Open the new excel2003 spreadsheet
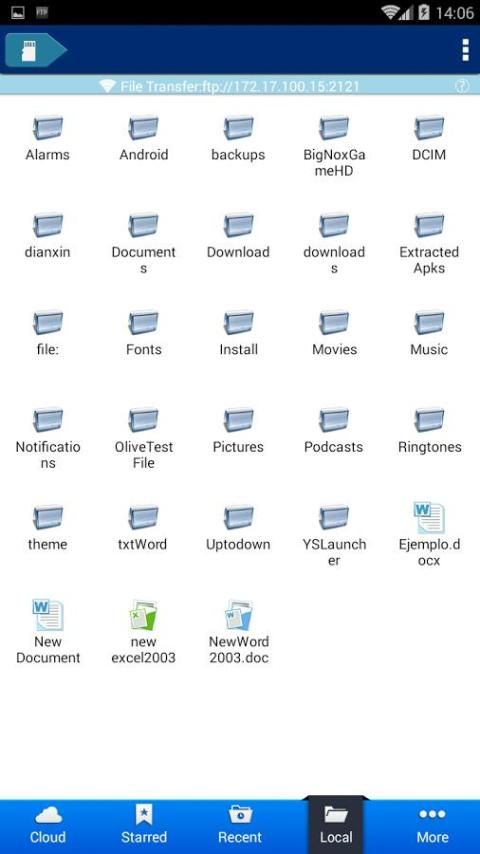This screenshot has width=480, height=854. (143, 632)
